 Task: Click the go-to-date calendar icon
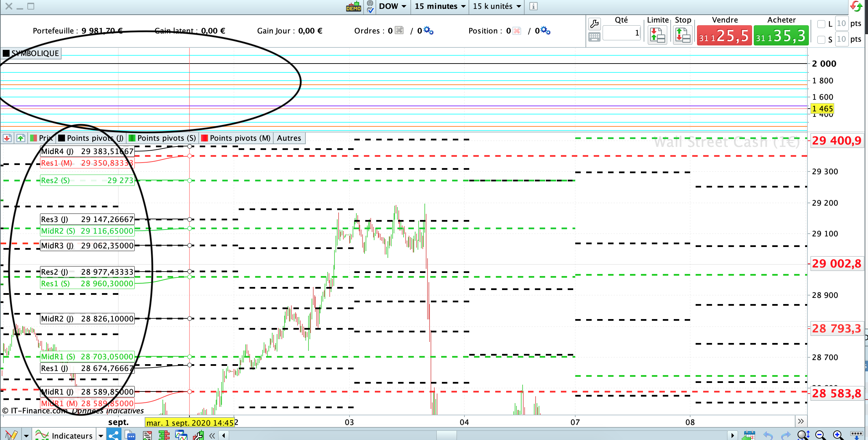tap(749, 435)
